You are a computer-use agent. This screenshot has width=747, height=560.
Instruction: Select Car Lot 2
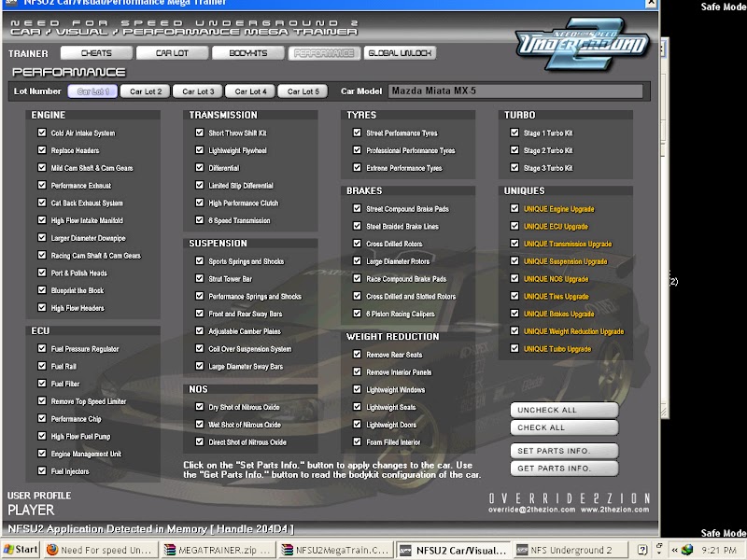(x=146, y=91)
